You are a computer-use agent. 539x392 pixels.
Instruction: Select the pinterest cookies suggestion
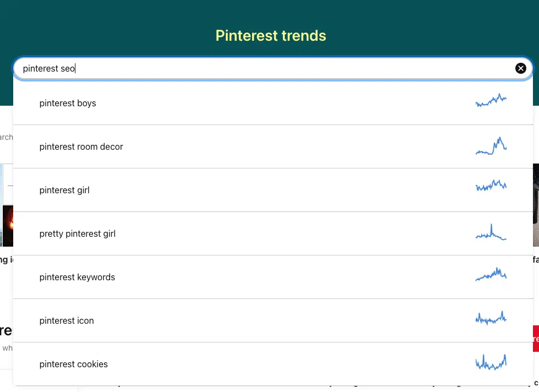(x=273, y=364)
